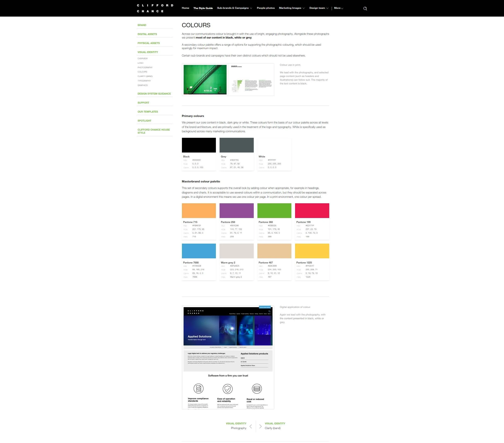Open the GRAPHICS sidebar sub-item
Screen dimensions: 504x443
(x=142, y=85)
